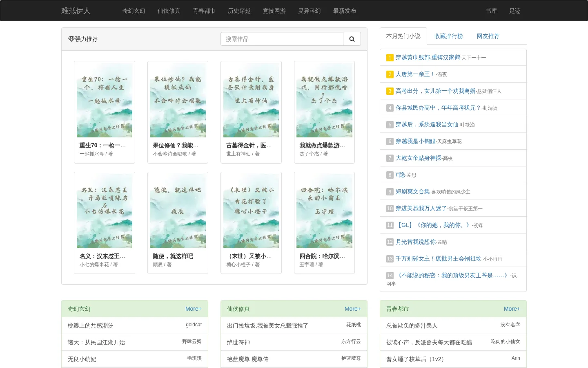Open the （末世）又被小白花打脸了 cover thumbnail
Screen dimensions: 588x368
(x=251, y=211)
